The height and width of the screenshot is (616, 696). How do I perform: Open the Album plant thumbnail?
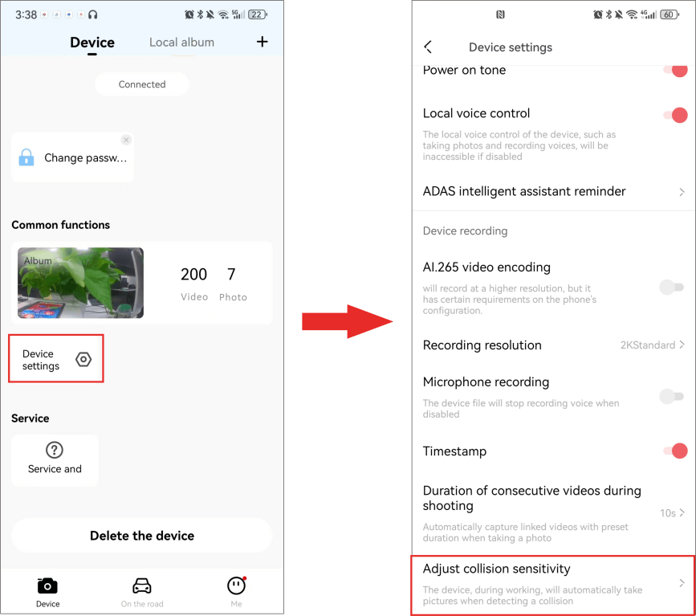(80, 283)
